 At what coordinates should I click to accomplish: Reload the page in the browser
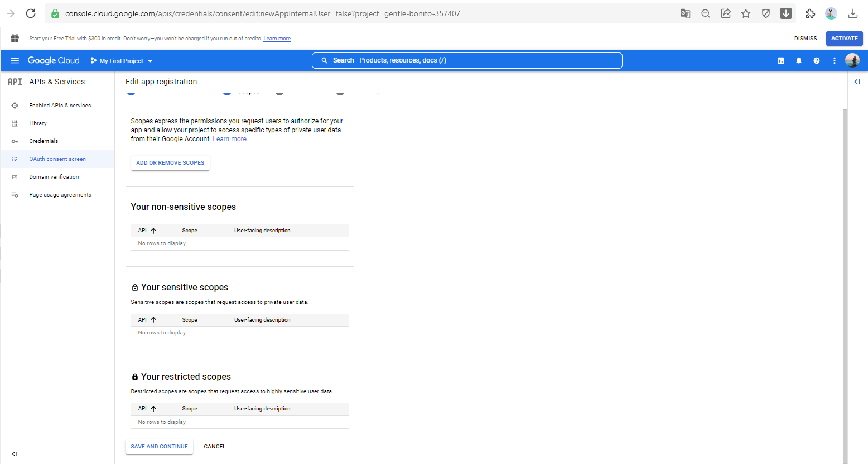31,13
